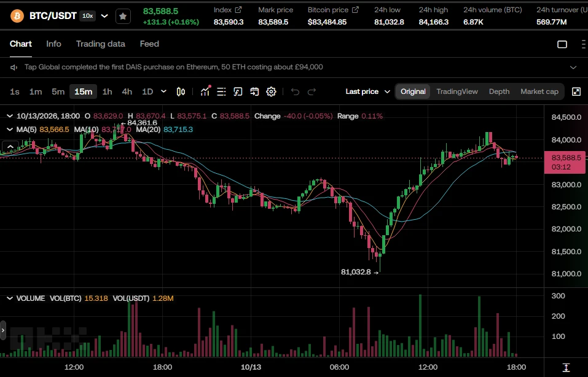Set the timeframe to 4h
The height and width of the screenshot is (377, 588).
pyautogui.click(x=127, y=91)
